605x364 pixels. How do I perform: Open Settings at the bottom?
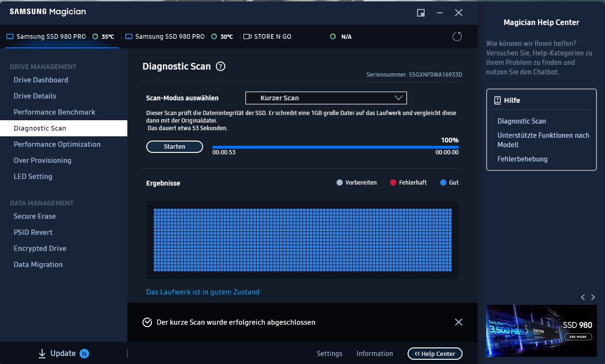click(329, 354)
